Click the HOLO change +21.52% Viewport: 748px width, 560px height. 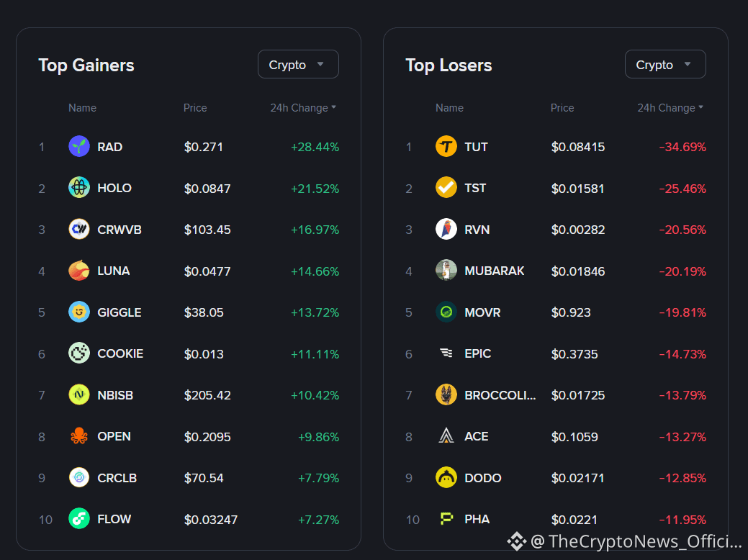point(315,189)
